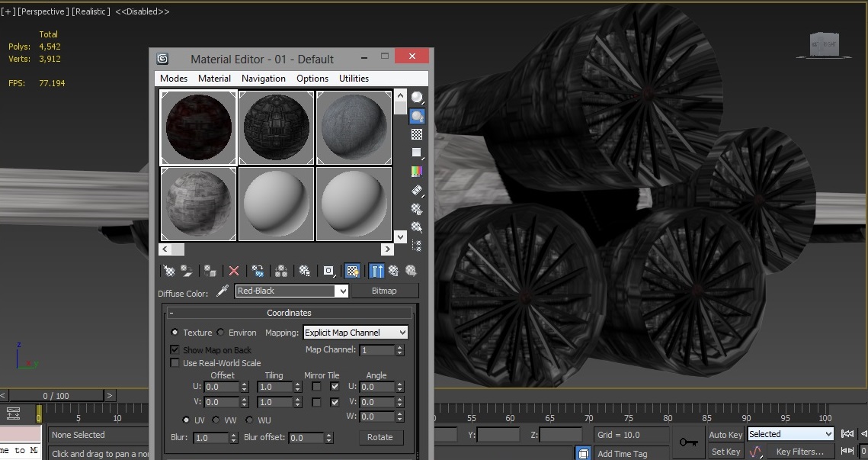The image size is (868, 460).
Task: Select the top-left dark red material sample
Action: click(x=197, y=127)
